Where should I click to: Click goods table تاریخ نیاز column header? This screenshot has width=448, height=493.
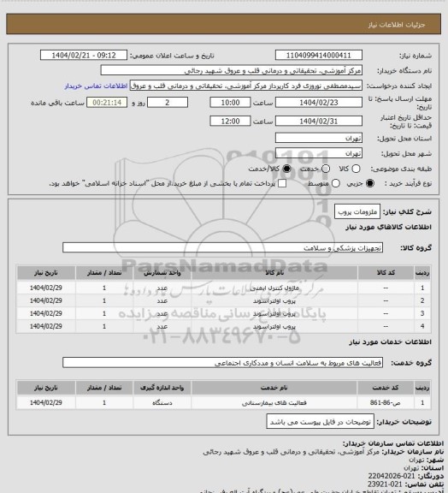(46, 272)
